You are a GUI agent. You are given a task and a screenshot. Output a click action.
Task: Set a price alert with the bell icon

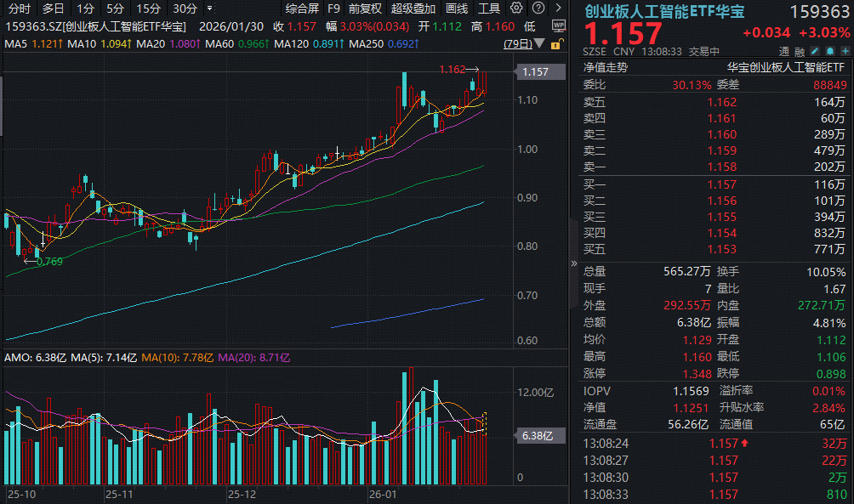tap(829, 51)
